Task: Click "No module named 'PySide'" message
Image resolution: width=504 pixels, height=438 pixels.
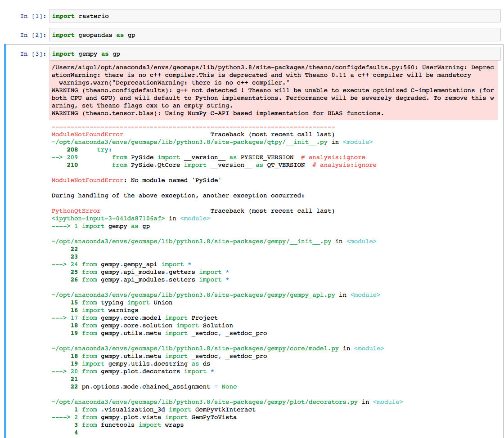Action: [176, 180]
